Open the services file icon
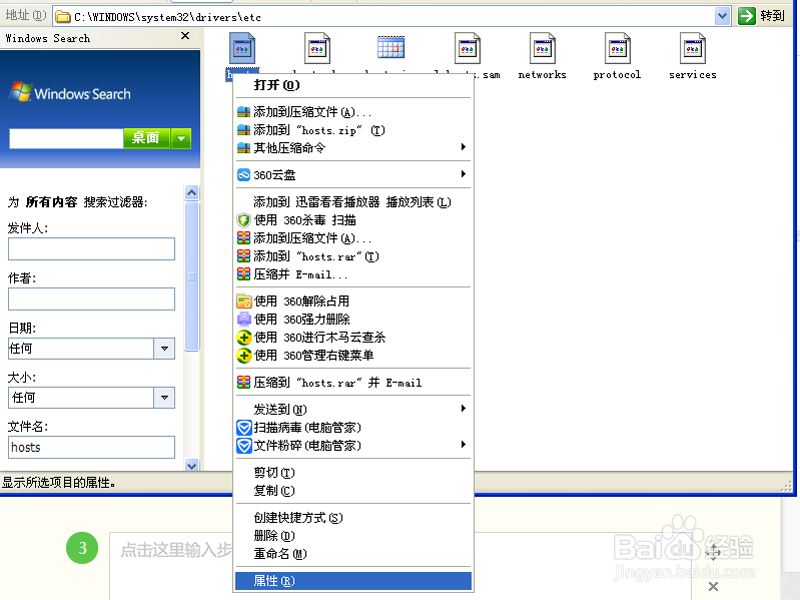800x600 pixels. [692, 49]
